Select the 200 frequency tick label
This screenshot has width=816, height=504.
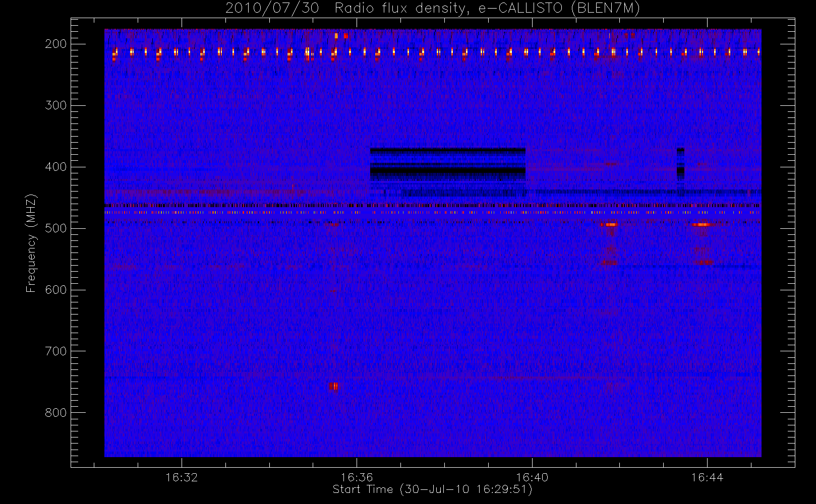[56, 44]
